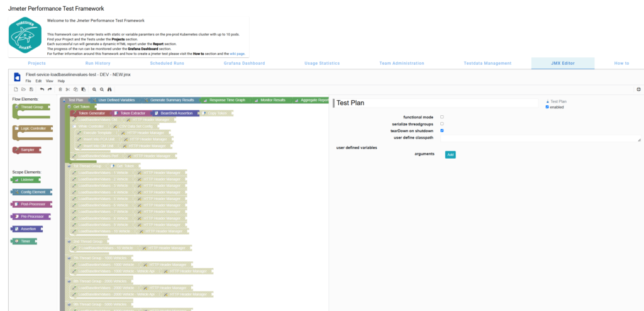The image size is (644, 311).
Task: Click the Delete trash toolbar icon
Action: tap(60, 89)
